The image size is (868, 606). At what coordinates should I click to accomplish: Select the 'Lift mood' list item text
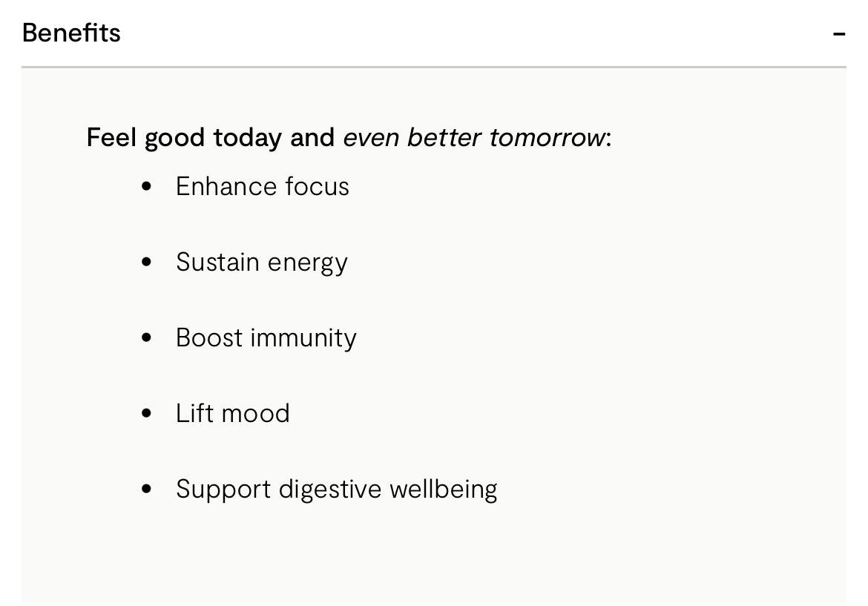pos(232,413)
